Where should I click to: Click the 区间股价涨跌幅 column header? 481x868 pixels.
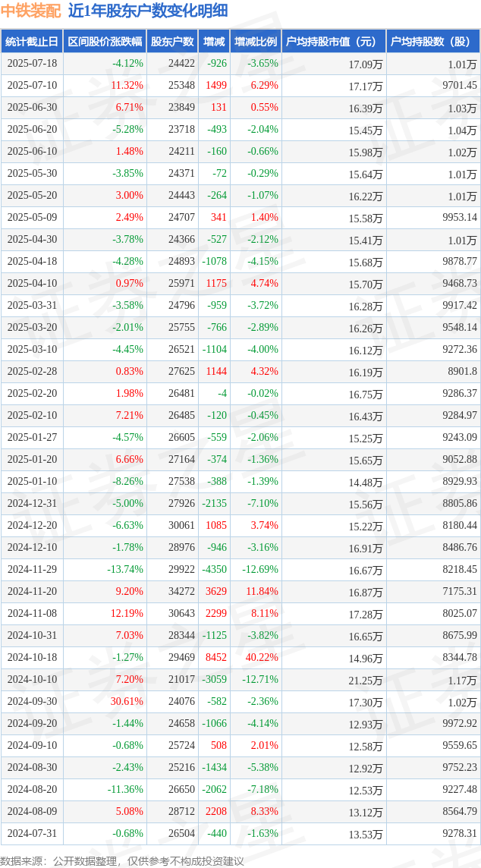105,42
